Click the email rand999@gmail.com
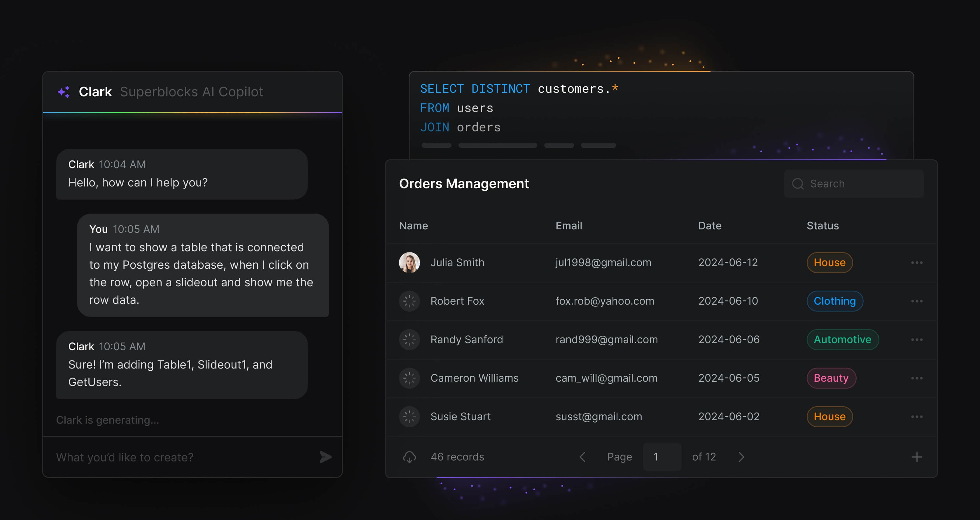This screenshot has height=520, width=980. pos(606,339)
